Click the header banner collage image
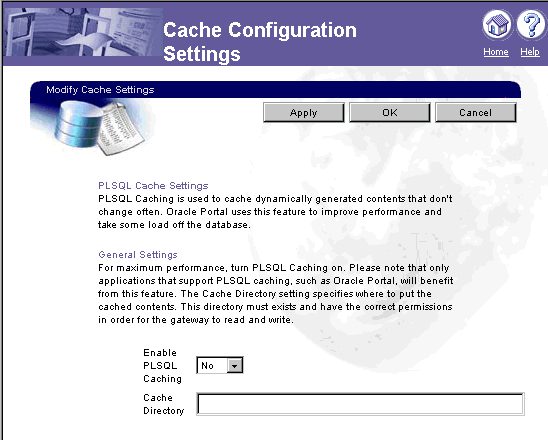Screen dimensions: 548x440 (83, 32)
